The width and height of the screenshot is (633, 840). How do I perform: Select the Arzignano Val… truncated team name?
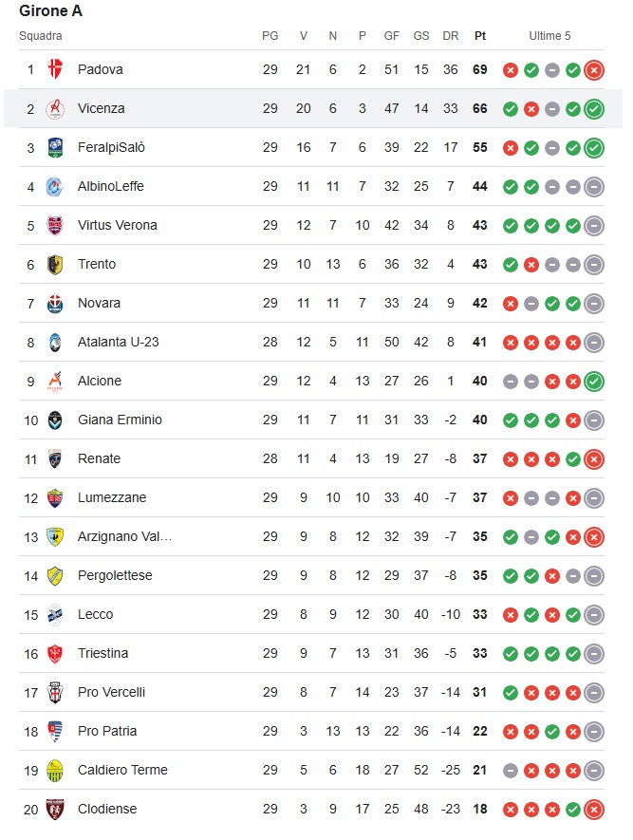click(124, 537)
